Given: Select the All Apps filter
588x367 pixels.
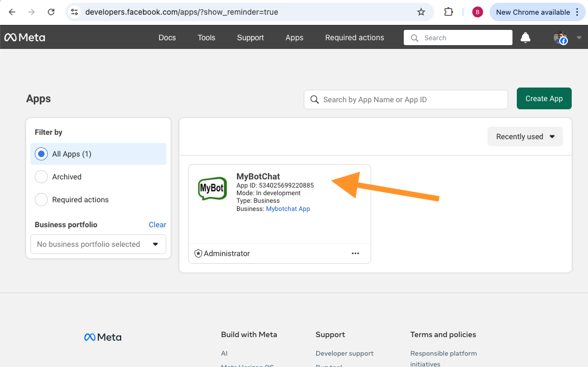Looking at the screenshot, I should [x=41, y=154].
